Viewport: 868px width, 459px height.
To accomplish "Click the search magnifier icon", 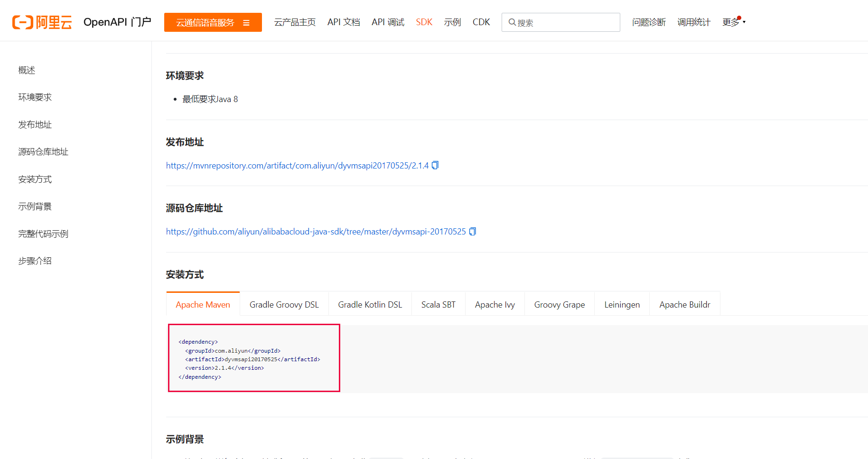I will pos(512,22).
